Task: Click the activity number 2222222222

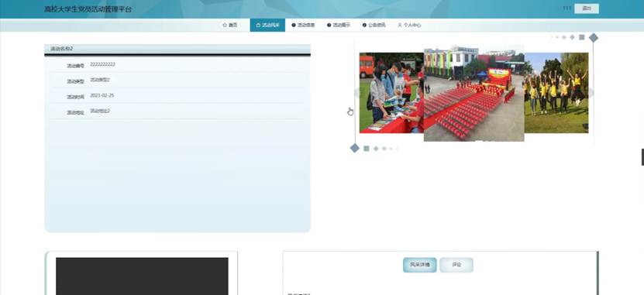Action: click(x=102, y=64)
